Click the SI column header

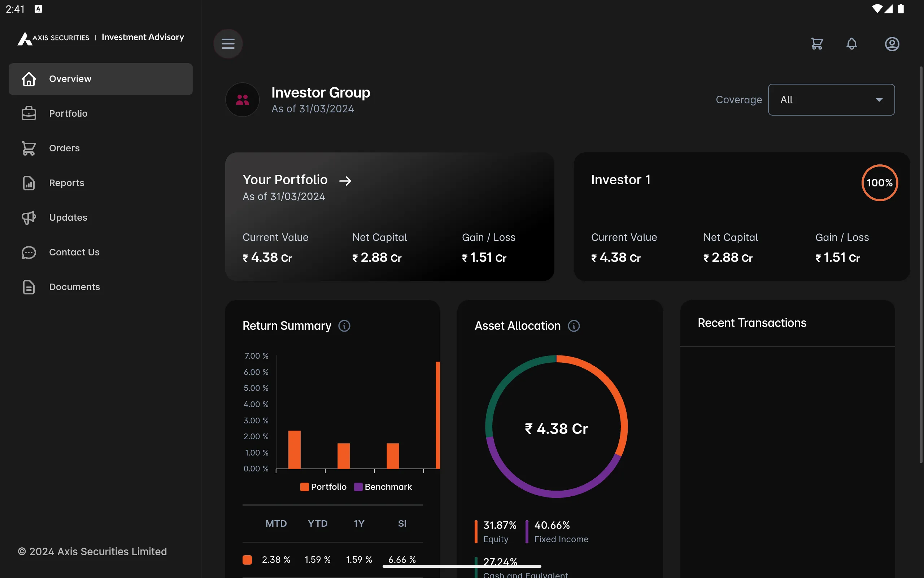[x=402, y=523]
